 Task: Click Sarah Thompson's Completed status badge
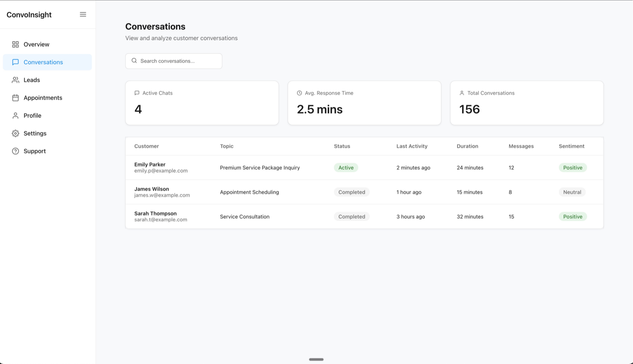coord(352,217)
